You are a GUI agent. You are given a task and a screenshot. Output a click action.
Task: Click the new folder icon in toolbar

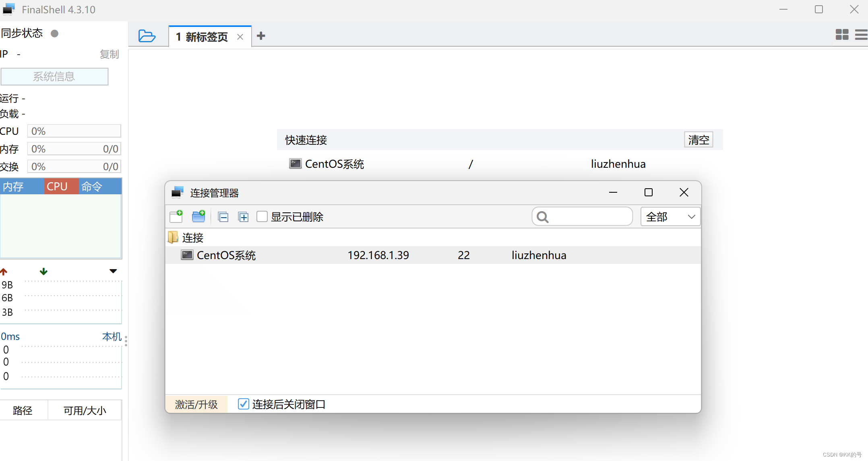tap(198, 216)
